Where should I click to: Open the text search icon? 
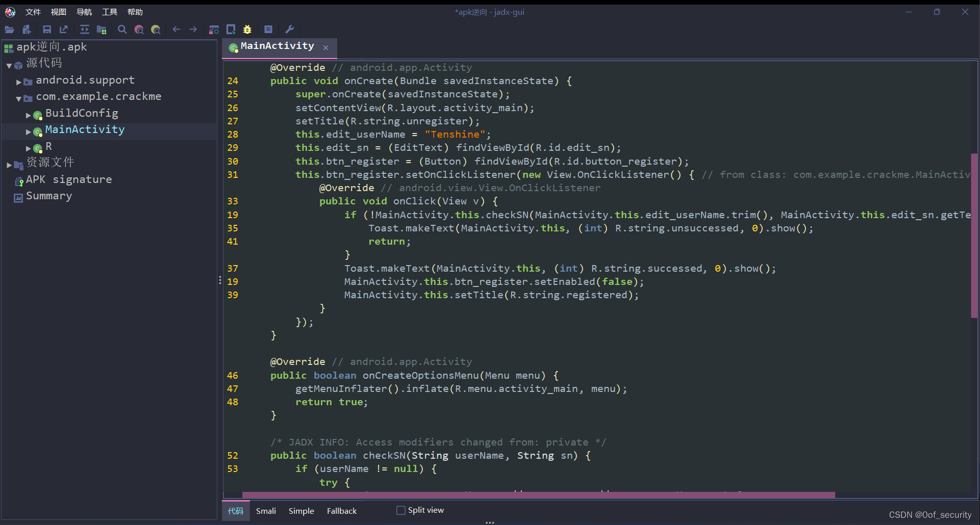click(122, 29)
